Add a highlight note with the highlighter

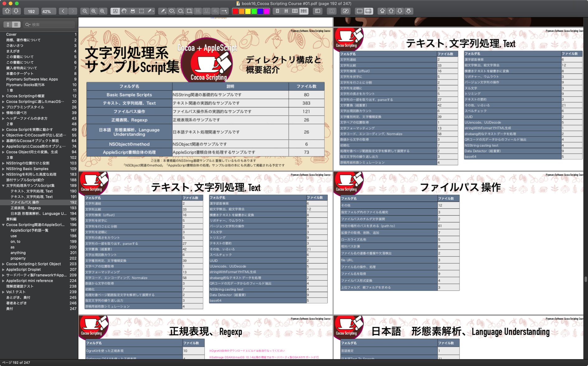point(163,11)
